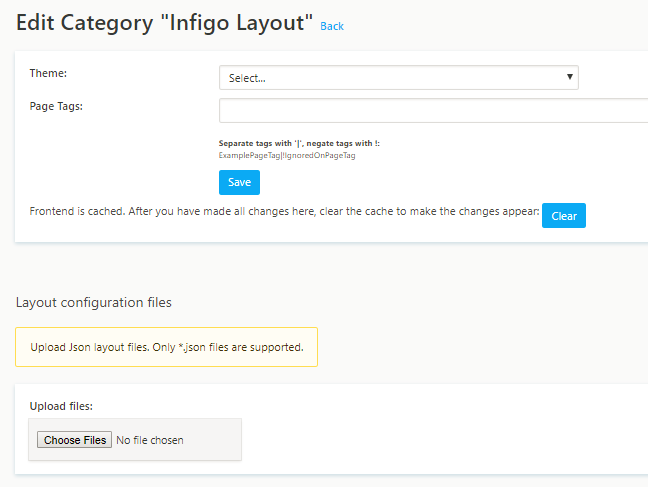Click the Theme dropdown arrow
Viewport: 648px width, 487px height.
[x=569, y=76]
